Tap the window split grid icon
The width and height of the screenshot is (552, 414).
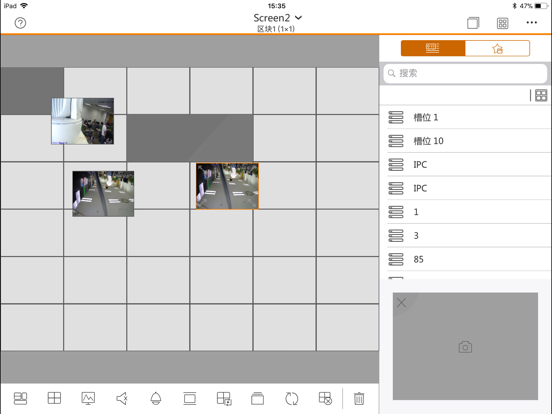(x=54, y=398)
